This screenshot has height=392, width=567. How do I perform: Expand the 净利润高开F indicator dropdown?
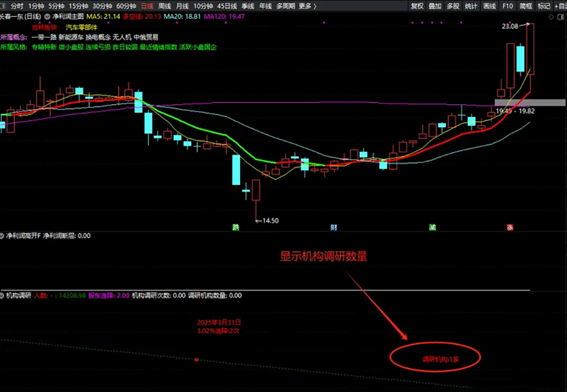point(3,236)
